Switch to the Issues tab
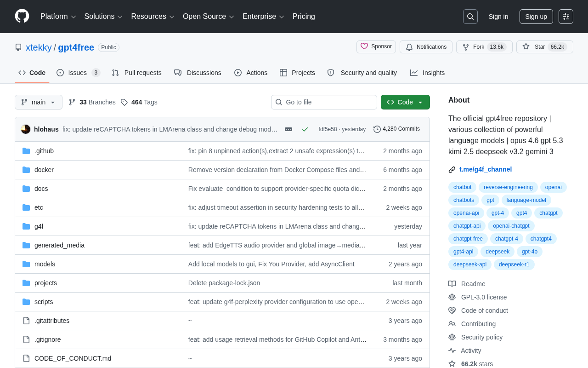The height and width of the screenshot is (368, 588). point(78,73)
